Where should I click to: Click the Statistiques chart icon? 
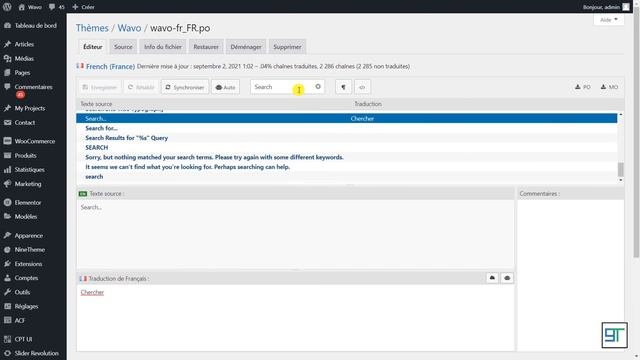coord(7,169)
